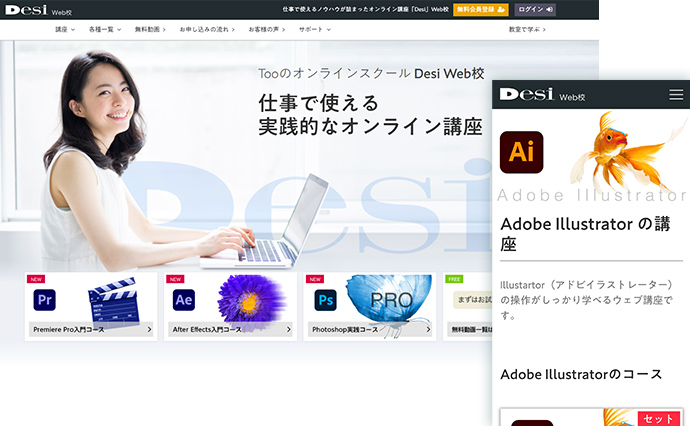690x426 pixels.
Task: Click the 仕事で使える実践的なオンライン講座 headline
Action: tap(370, 115)
